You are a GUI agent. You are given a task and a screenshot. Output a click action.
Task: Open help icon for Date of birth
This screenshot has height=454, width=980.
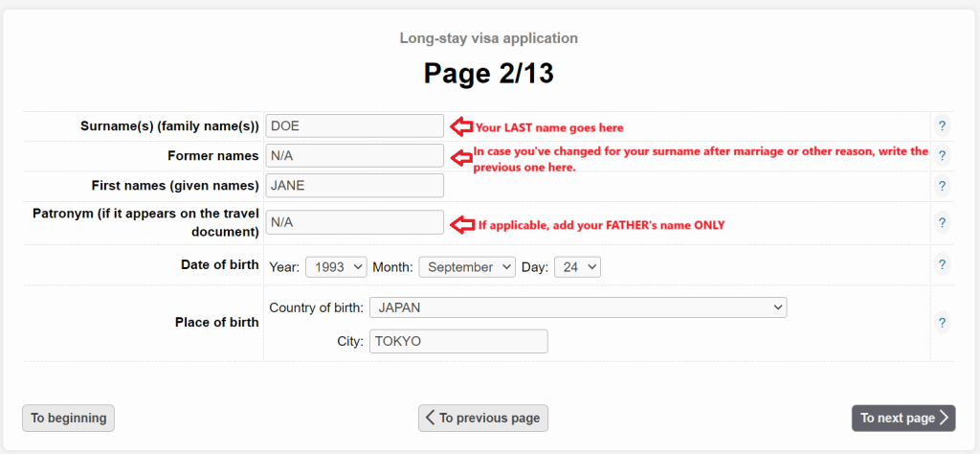pos(942,264)
